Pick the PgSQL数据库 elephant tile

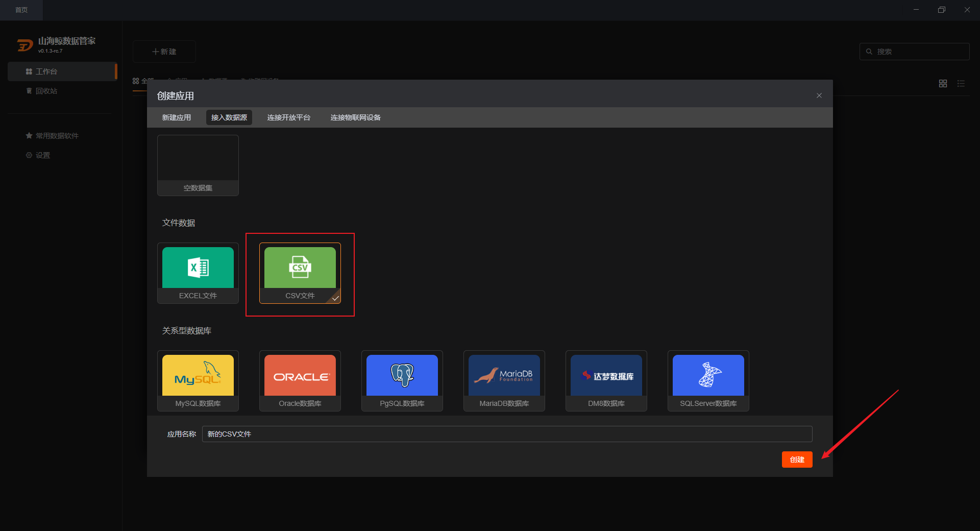point(402,381)
